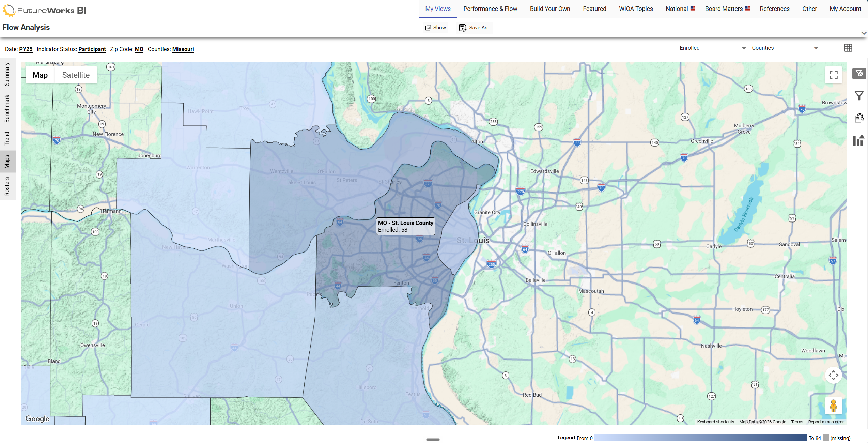
Task: Click the Collinsville map label
Action: point(535,224)
